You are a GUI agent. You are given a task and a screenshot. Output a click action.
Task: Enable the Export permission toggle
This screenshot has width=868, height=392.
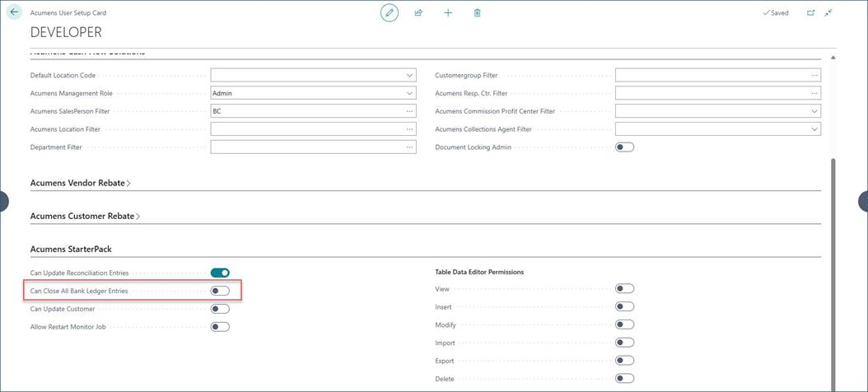point(624,361)
